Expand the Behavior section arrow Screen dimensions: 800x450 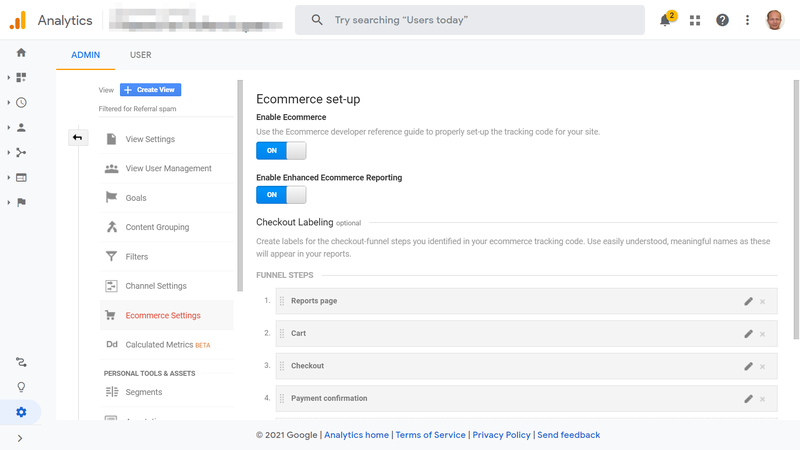[x=8, y=178]
